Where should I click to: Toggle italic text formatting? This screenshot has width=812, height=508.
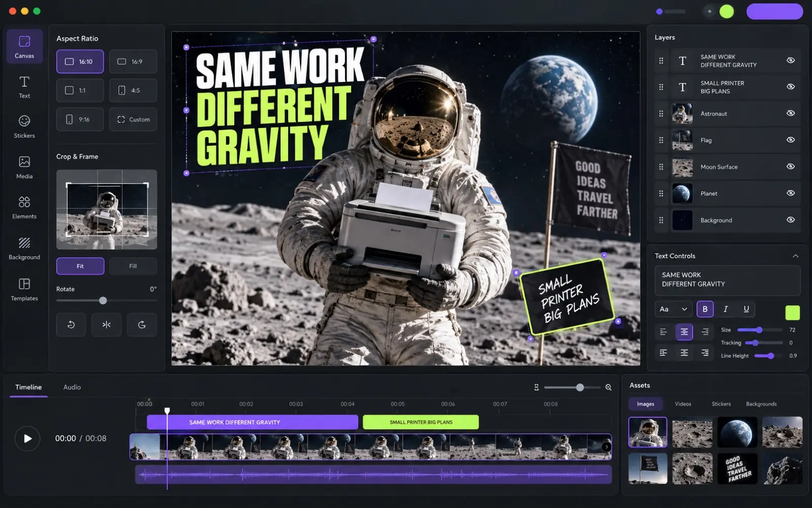(726, 309)
